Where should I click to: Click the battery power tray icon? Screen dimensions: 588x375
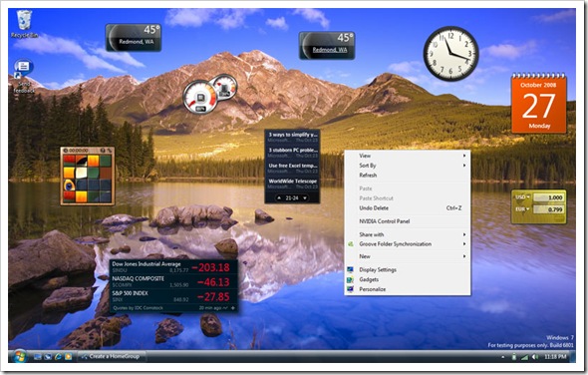coord(514,357)
